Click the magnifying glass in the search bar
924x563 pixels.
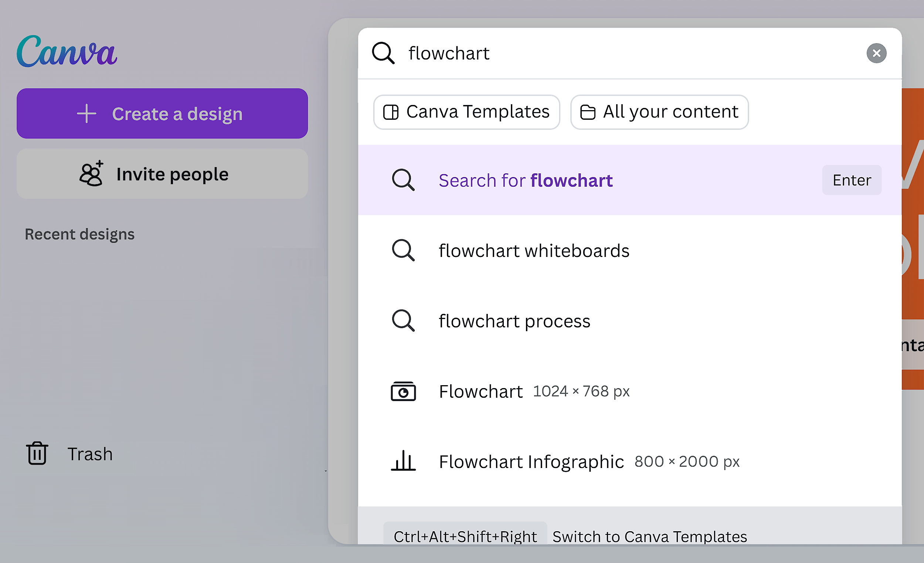(x=383, y=53)
